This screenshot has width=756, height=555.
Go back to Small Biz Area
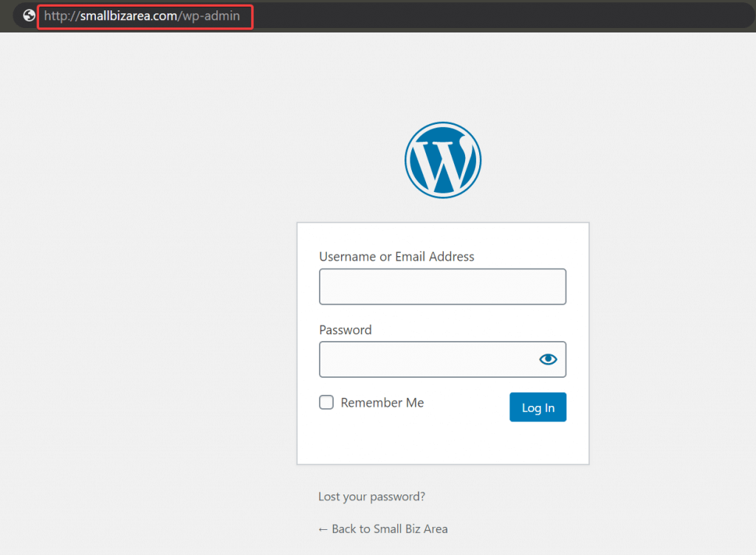point(383,529)
